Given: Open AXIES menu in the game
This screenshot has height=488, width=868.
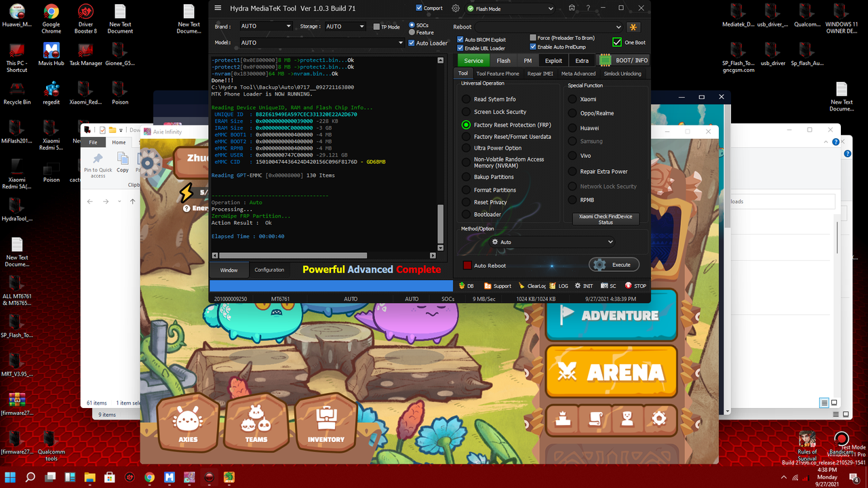Looking at the screenshot, I should coord(188,424).
